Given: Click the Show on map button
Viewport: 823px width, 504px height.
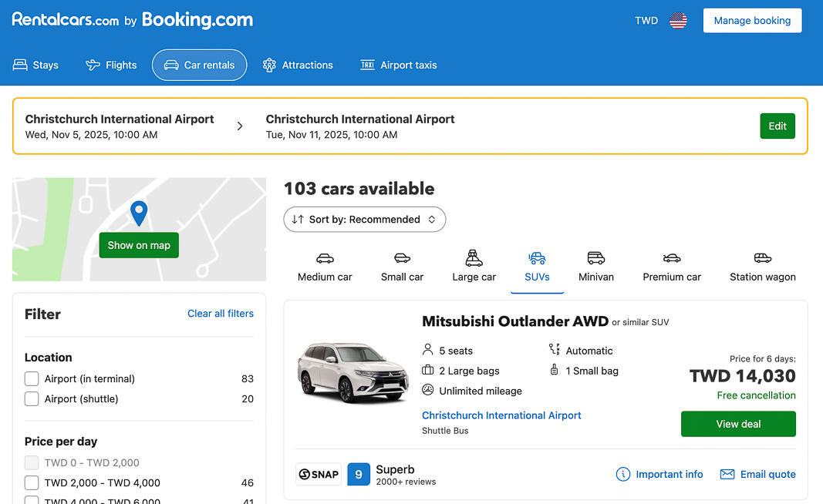Looking at the screenshot, I should coord(139,245).
